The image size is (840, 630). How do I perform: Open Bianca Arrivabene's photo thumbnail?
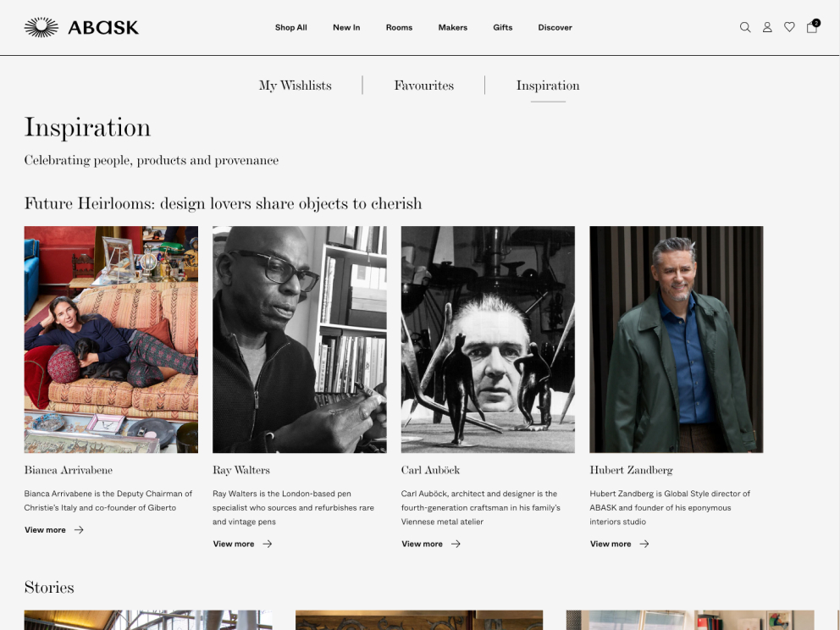pos(111,340)
